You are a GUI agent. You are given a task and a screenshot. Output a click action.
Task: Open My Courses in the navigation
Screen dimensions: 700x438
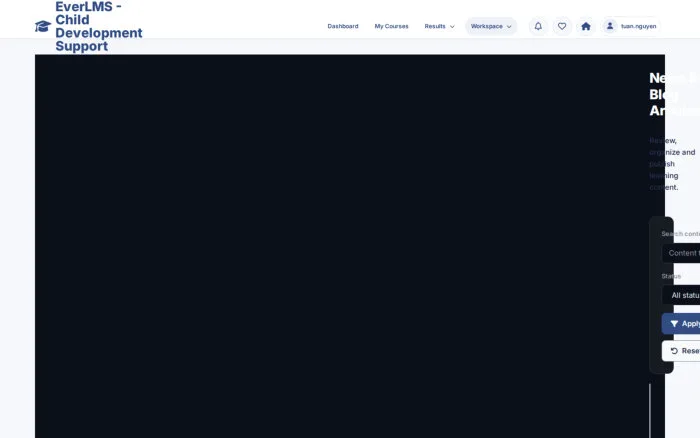coord(392,26)
